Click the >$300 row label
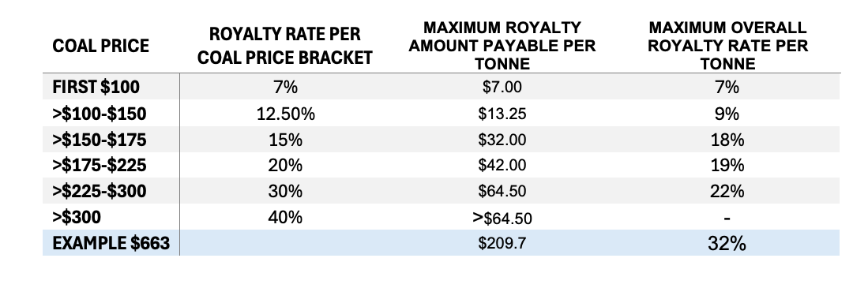Screen dimensions: 868x288 pos(77,217)
